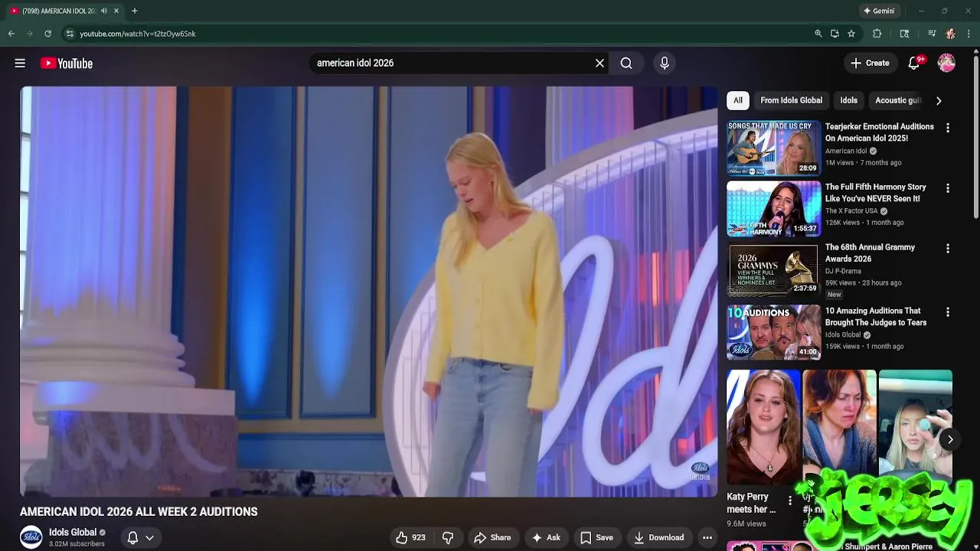Screen dimensions: 980x551
Task: Open 'The 68th Annual Grammy Awards 2026' title
Action: (870, 253)
